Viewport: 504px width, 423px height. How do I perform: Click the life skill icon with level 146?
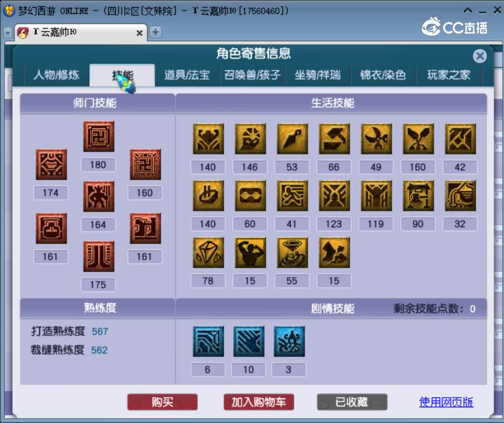[250, 139]
